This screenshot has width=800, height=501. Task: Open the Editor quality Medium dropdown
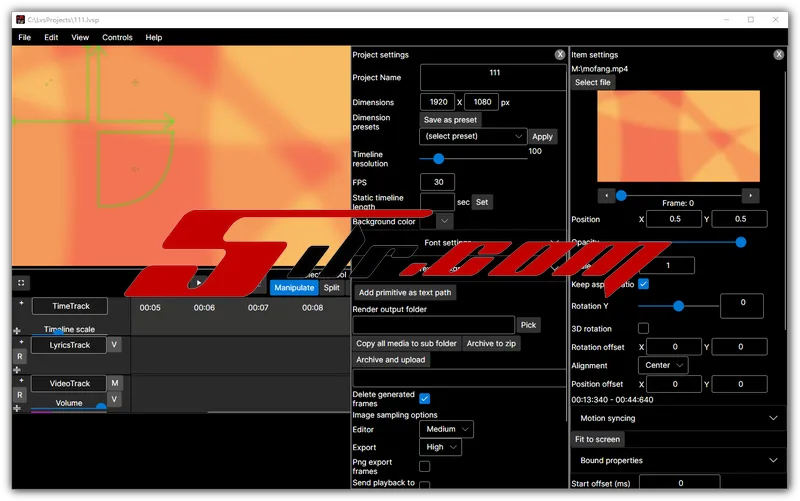447,429
